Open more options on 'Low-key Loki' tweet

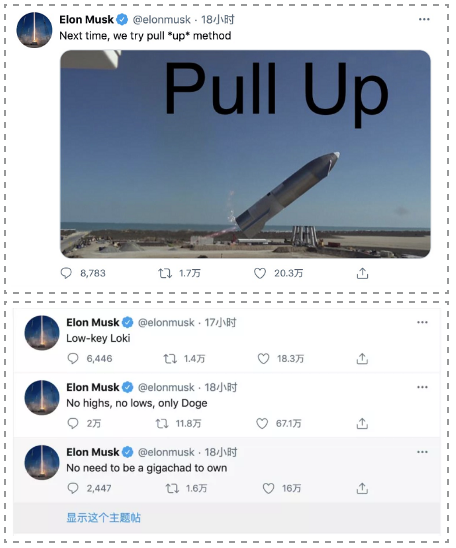click(x=422, y=322)
